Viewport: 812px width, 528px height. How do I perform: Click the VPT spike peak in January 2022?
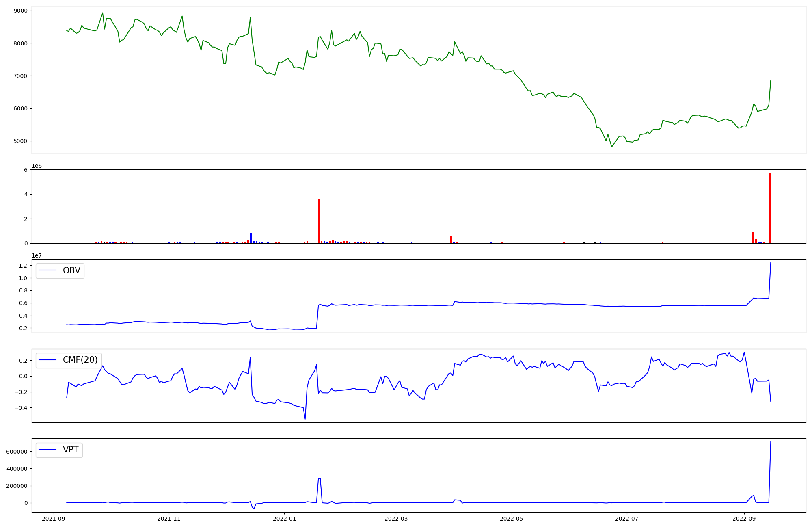[x=319, y=478]
